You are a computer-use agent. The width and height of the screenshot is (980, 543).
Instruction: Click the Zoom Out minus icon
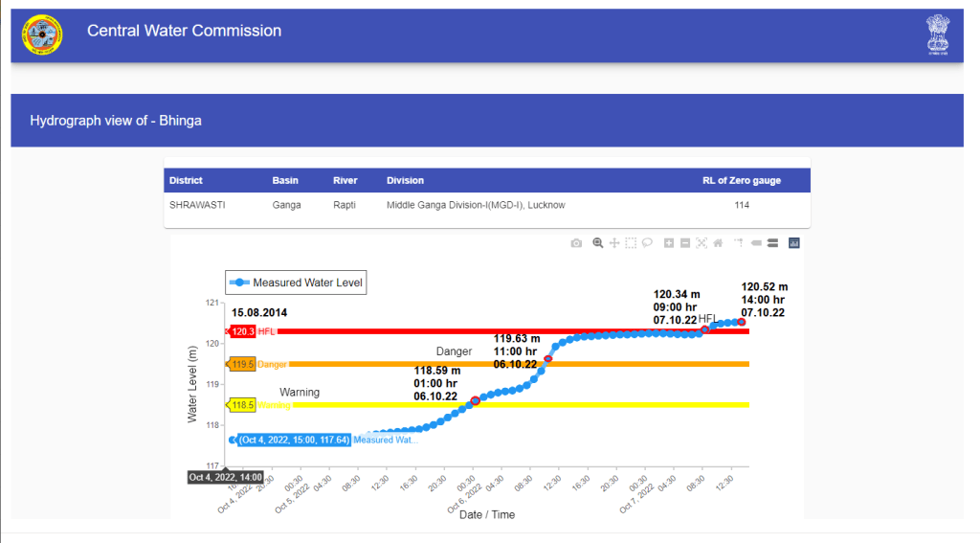tap(685, 243)
